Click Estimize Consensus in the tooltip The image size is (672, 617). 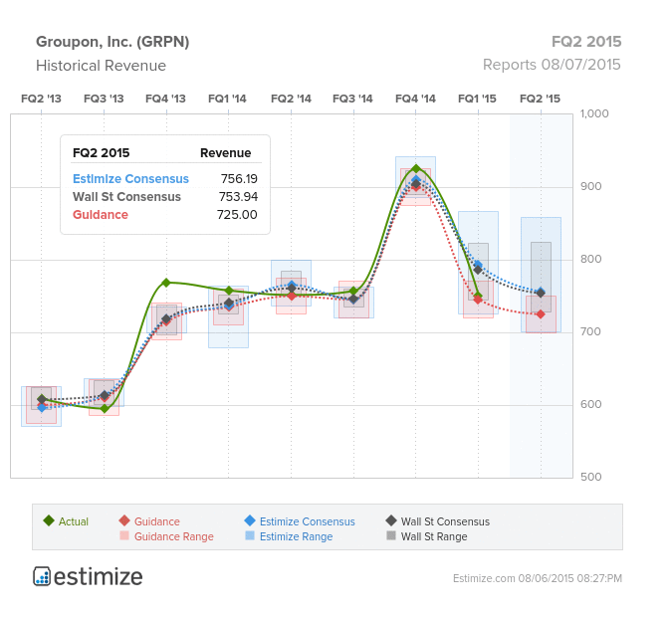pos(130,179)
